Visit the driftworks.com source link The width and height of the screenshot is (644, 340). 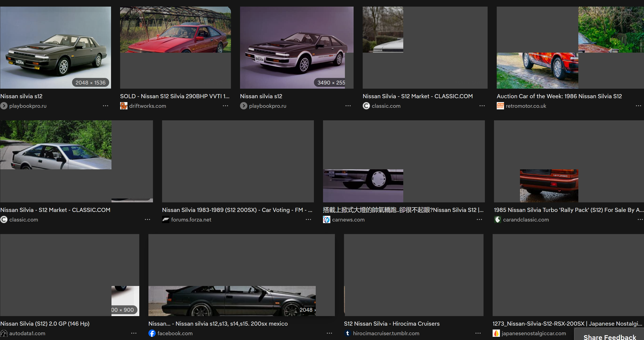tap(147, 106)
